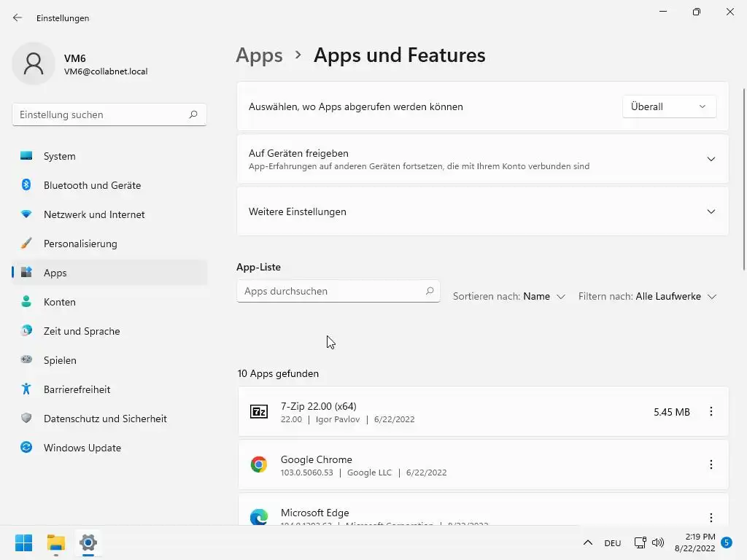The image size is (747, 560).
Task: Go to Datenschutz und Sicherheit
Action: point(105,419)
